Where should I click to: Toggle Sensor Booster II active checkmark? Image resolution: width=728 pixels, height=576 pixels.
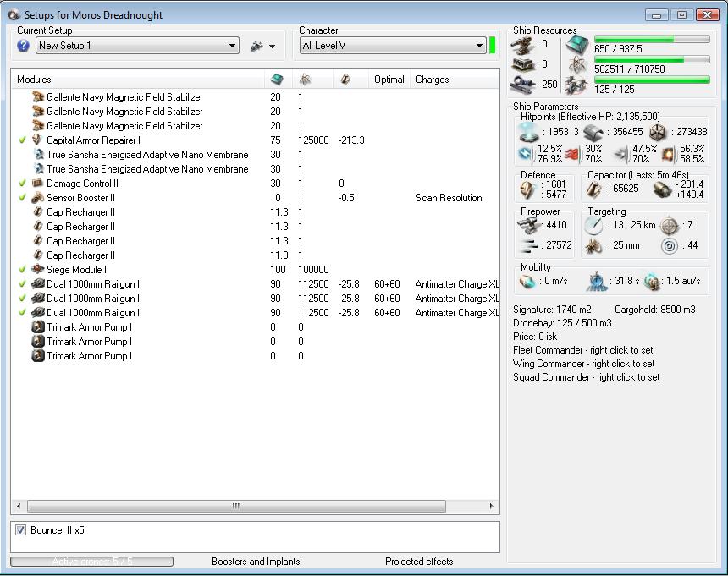click(22, 198)
